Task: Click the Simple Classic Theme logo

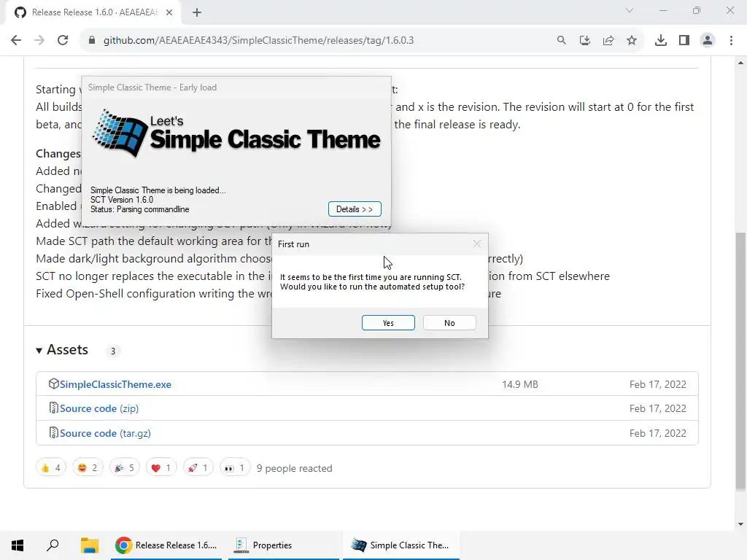Action: (x=237, y=134)
